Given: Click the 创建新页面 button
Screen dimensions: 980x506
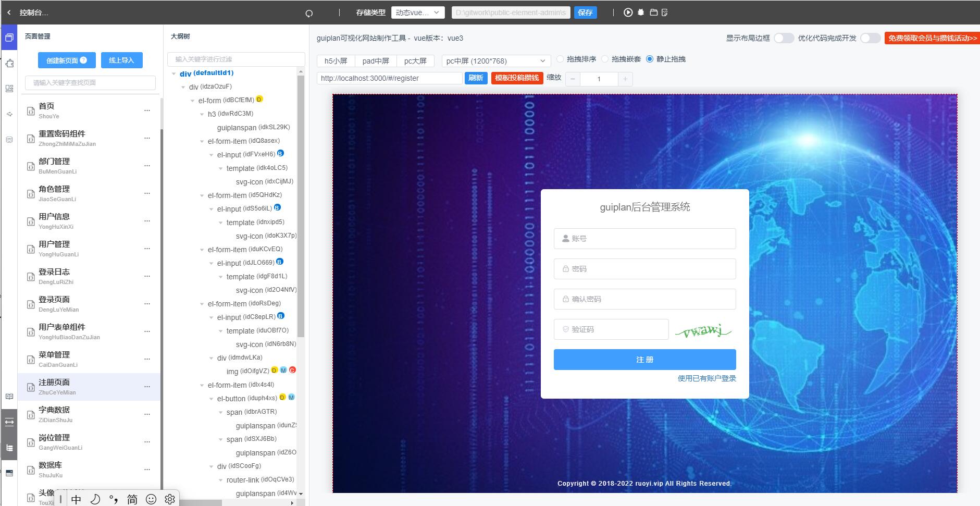Looking at the screenshot, I should pyautogui.click(x=66, y=60).
